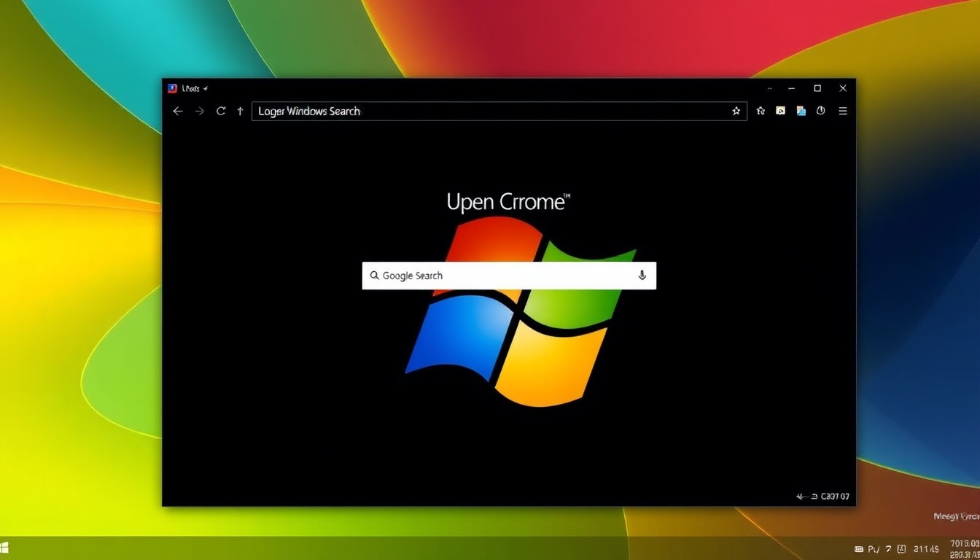Click the up arrow beside the reload icon

pyautogui.click(x=240, y=111)
